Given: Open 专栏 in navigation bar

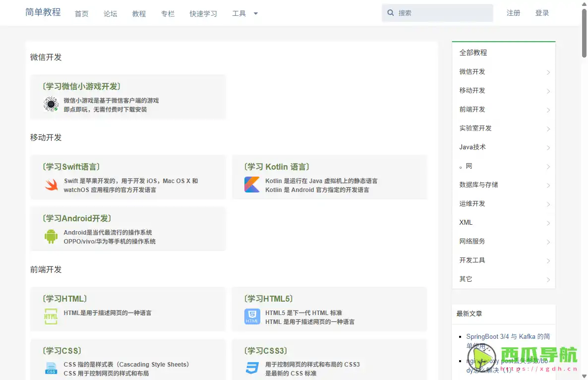Looking at the screenshot, I should point(168,13).
